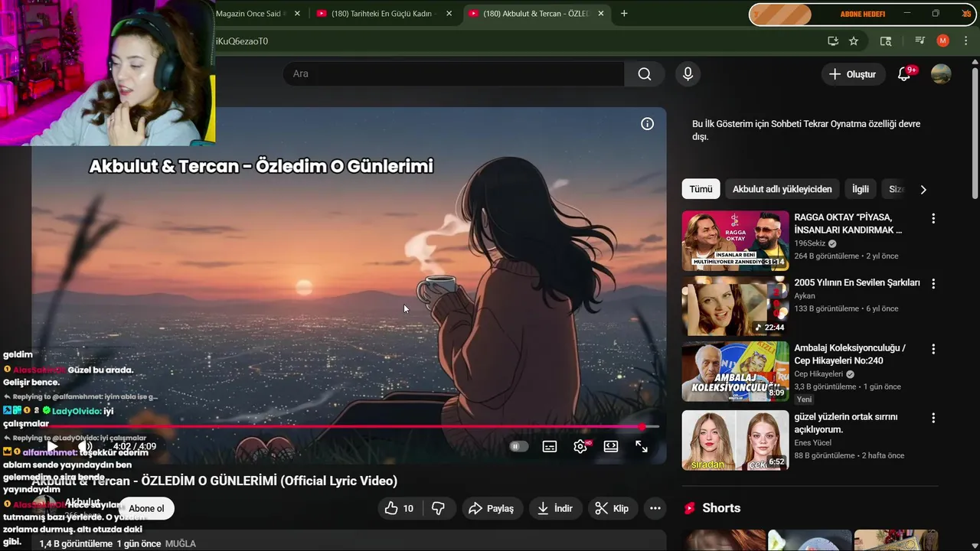
Task: Open menu for RAGGA OKTAY video
Action: [x=933, y=219]
